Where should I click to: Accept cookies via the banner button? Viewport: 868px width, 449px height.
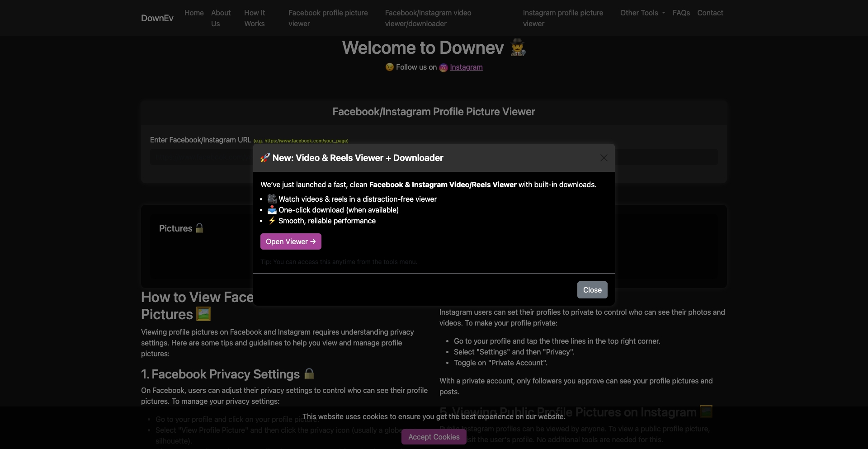(434, 437)
